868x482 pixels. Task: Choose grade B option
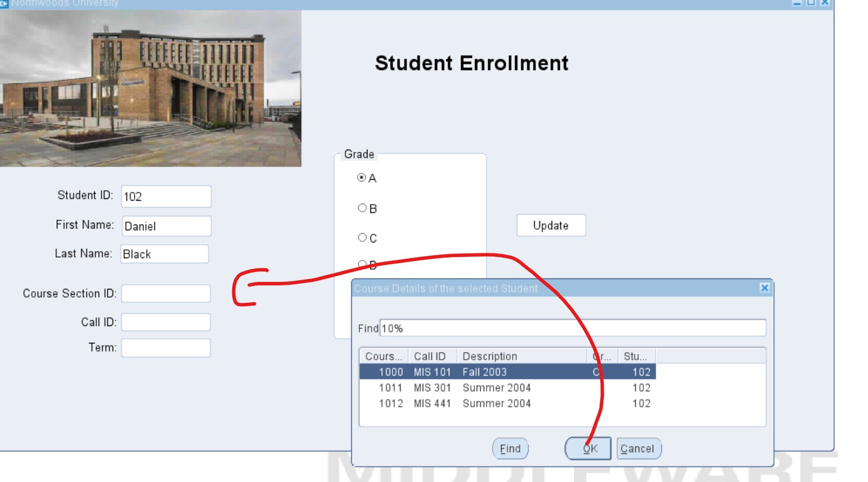pyautogui.click(x=362, y=208)
